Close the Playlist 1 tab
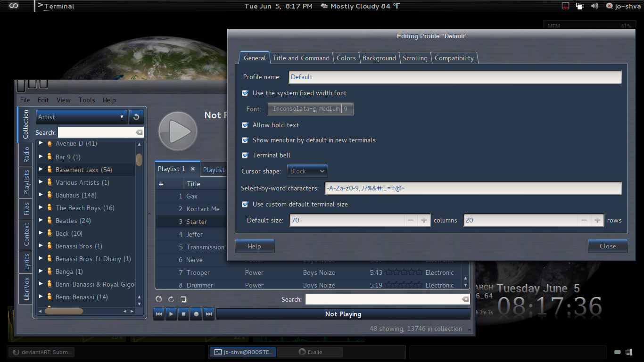The image size is (644, 362). coord(192,169)
